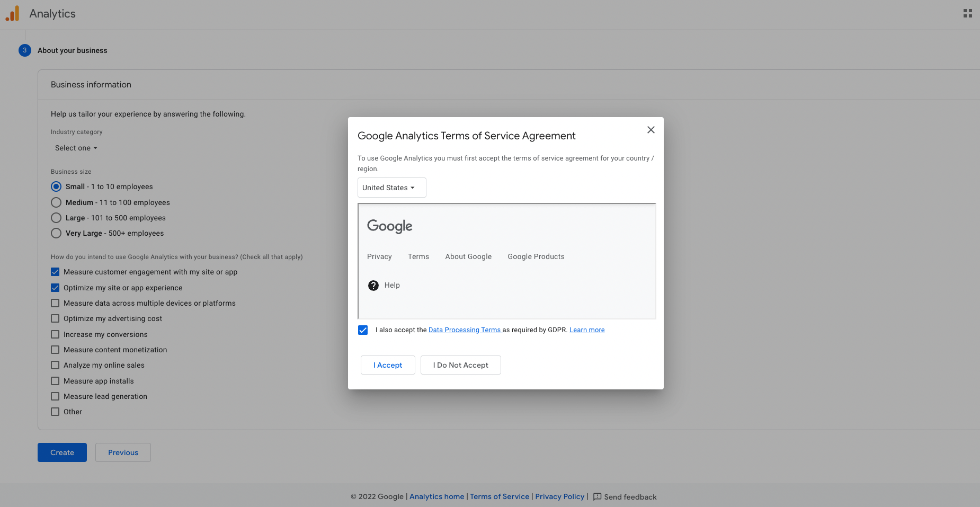Image resolution: width=980 pixels, height=507 pixels.
Task: Uncheck Optimize my site or app experience
Action: coord(55,288)
